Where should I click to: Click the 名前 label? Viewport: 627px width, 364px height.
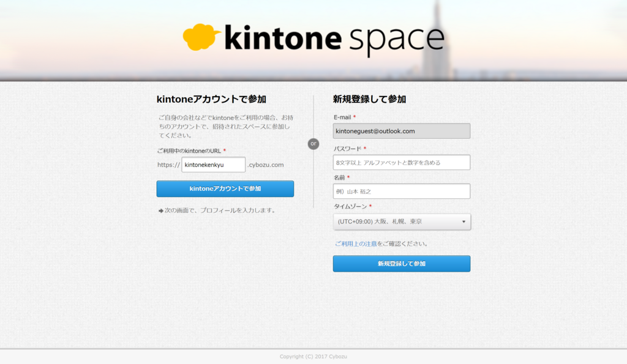click(339, 177)
